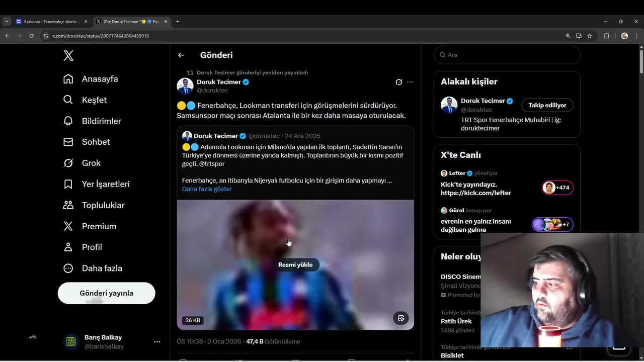Click the blurred Lookman photo thumbnail

(295, 265)
